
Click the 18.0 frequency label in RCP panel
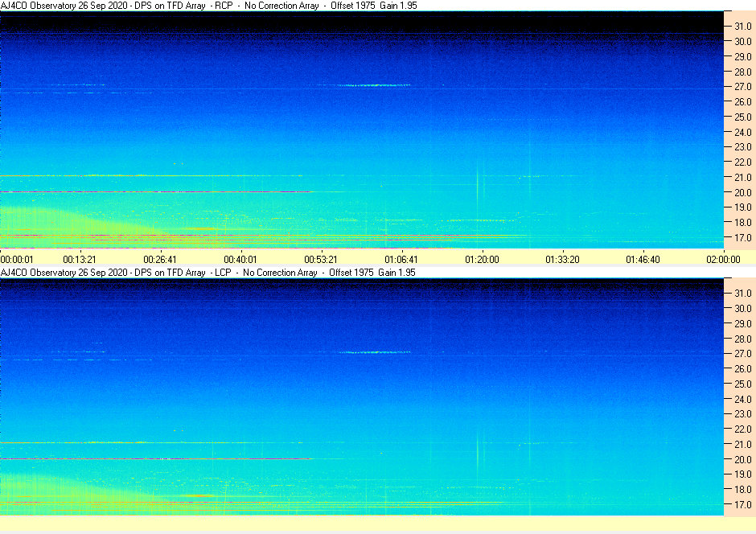click(743, 222)
